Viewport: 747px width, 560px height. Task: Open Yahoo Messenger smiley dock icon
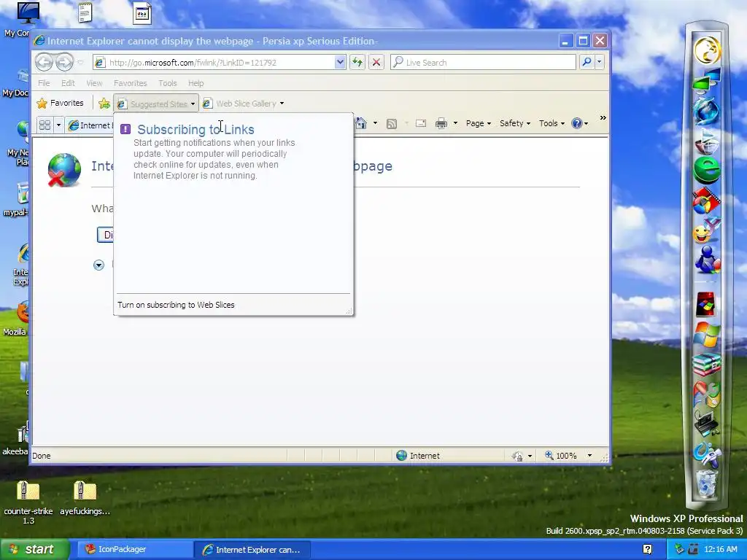[706, 230]
